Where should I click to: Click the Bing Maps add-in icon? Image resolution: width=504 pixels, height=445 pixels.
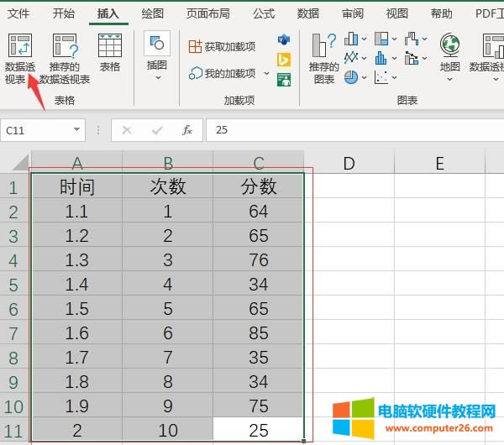[x=284, y=60]
